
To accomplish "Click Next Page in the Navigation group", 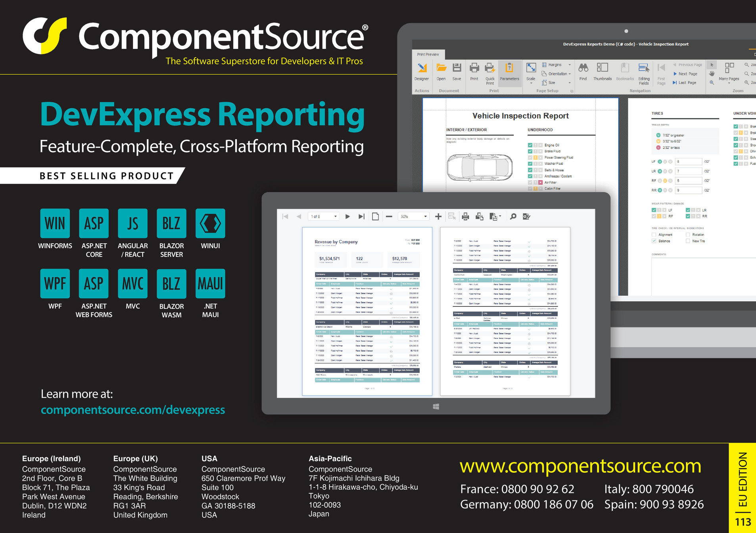I will click(x=685, y=74).
